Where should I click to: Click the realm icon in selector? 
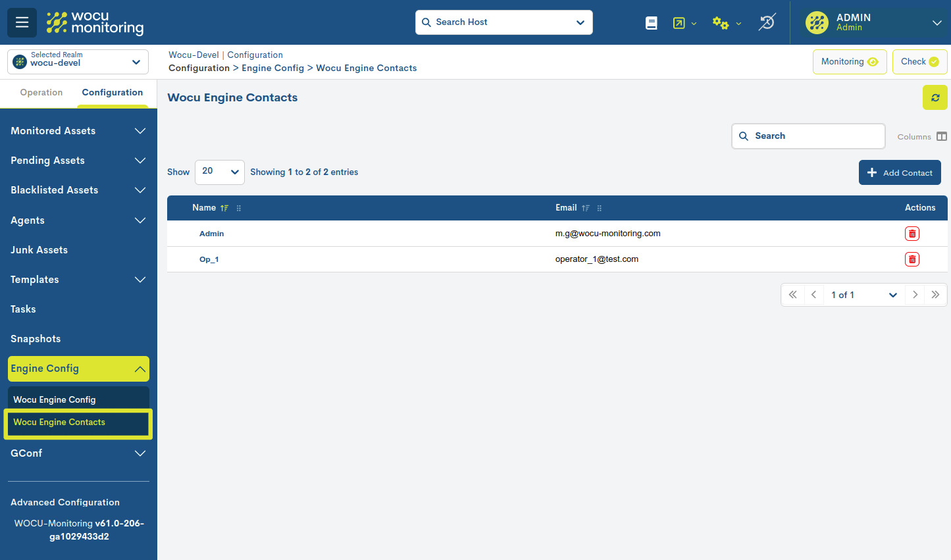[20, 62]
